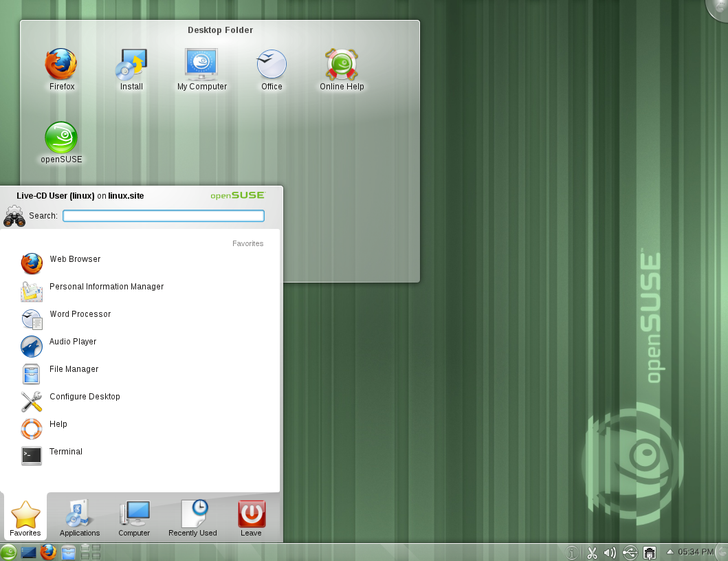
Task: Switch to the Computer tab
Action: (134, 518)
